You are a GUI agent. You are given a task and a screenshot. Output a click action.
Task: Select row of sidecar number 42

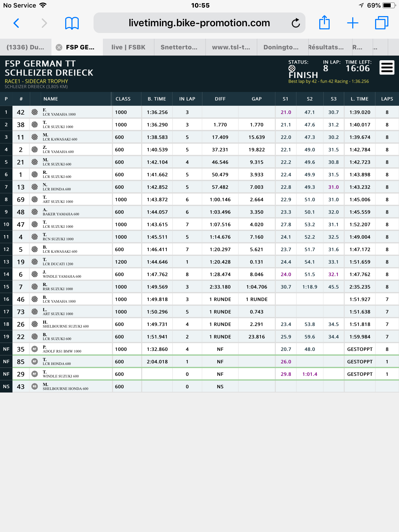(199, 112)
